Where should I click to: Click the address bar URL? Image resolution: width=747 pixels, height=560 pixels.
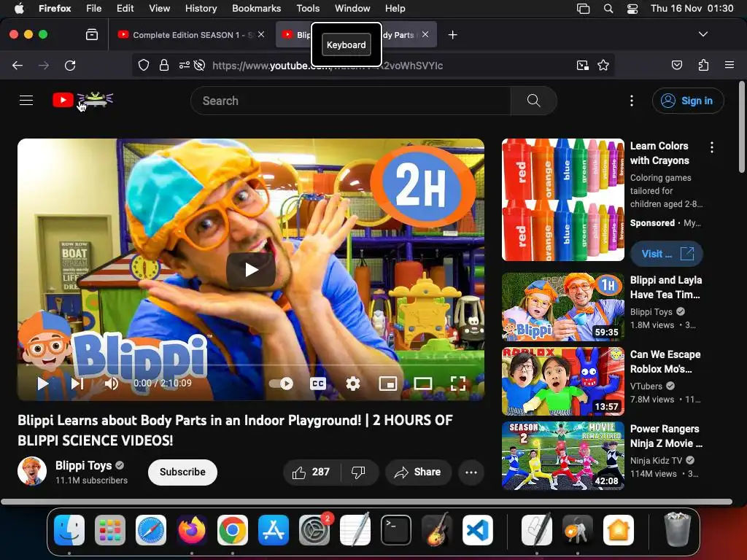coord(328,65)
